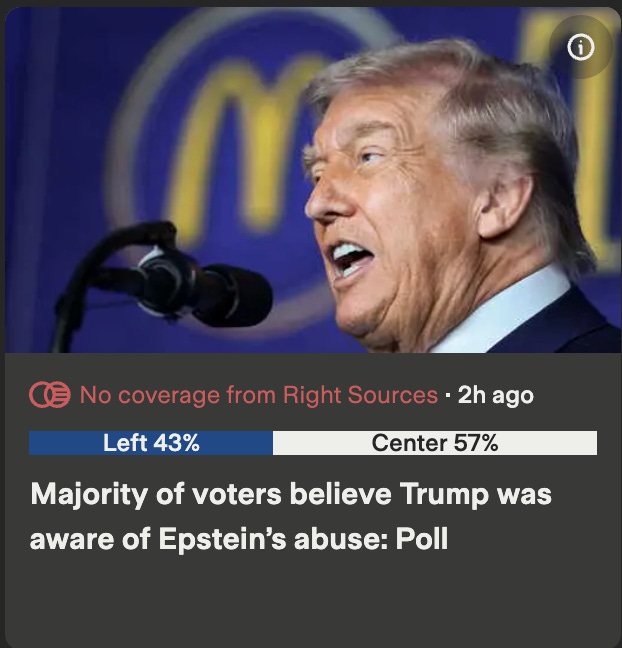Click the empty card area below headline
622x648 pixels.
pyautogui.click(x=313, y=599)
